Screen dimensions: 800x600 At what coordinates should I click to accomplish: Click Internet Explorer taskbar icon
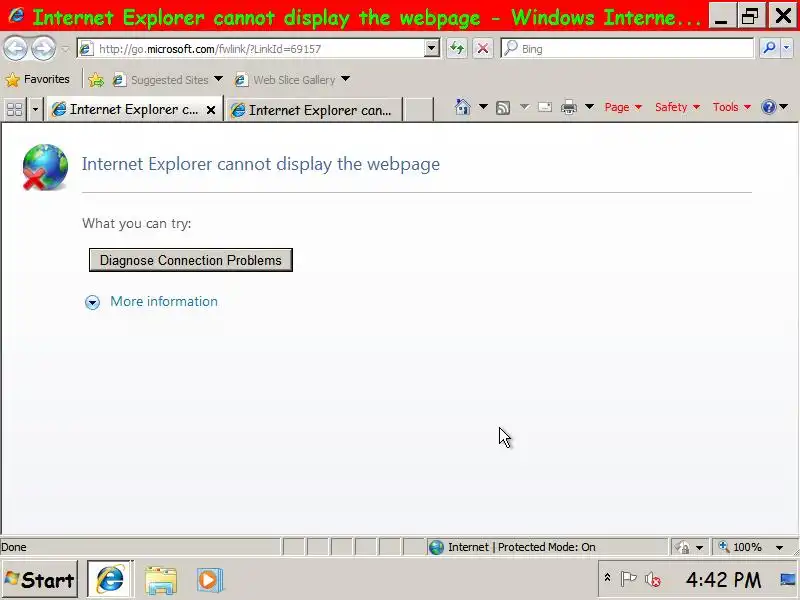(x=110, y=580)
